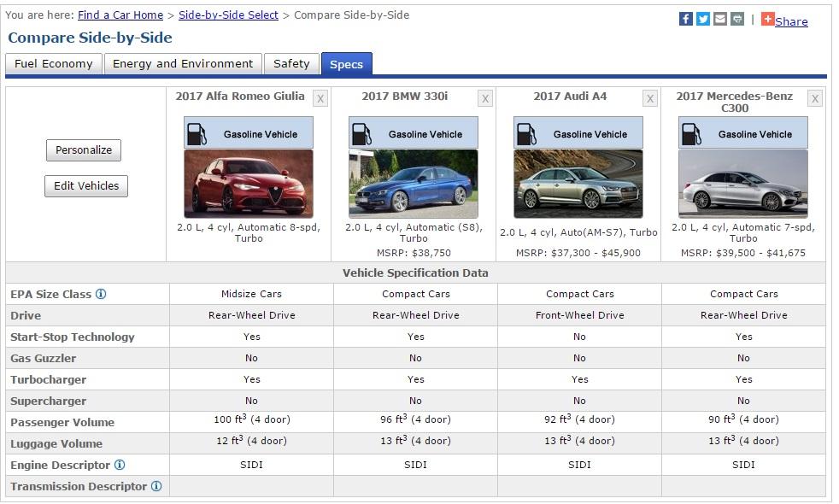Click Audi A4 engine description text
The height and width of the screenshot is (504, 839).
(x=578, y=232)
